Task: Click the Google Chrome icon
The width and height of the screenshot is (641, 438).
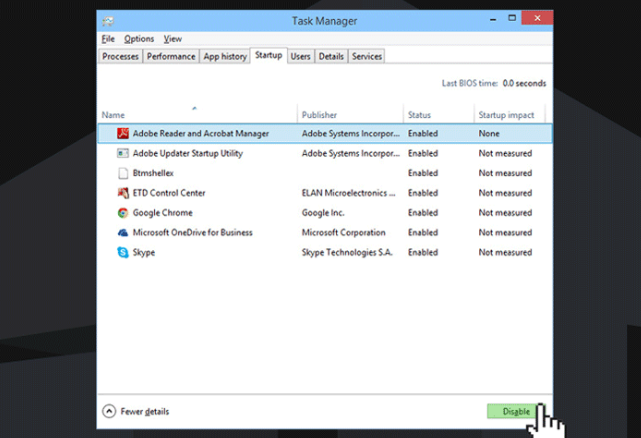Action: click(123, 213)
